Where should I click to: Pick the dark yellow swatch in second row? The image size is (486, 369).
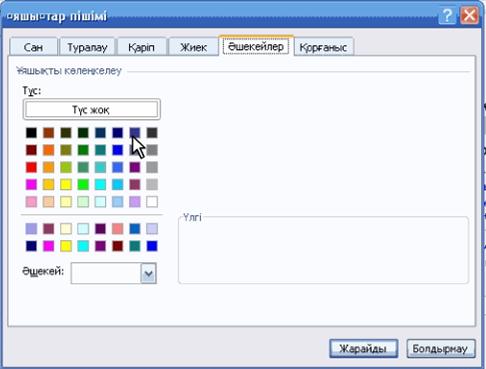coord(66,150)
